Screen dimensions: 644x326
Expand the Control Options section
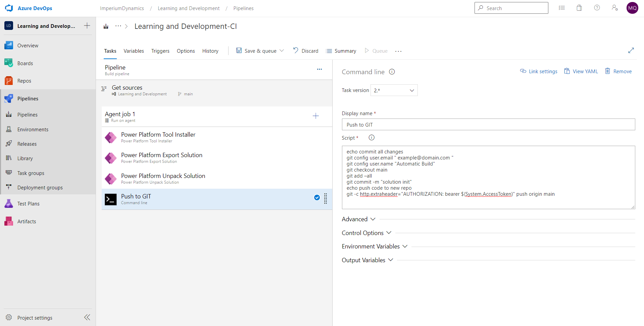pos(366,233)
